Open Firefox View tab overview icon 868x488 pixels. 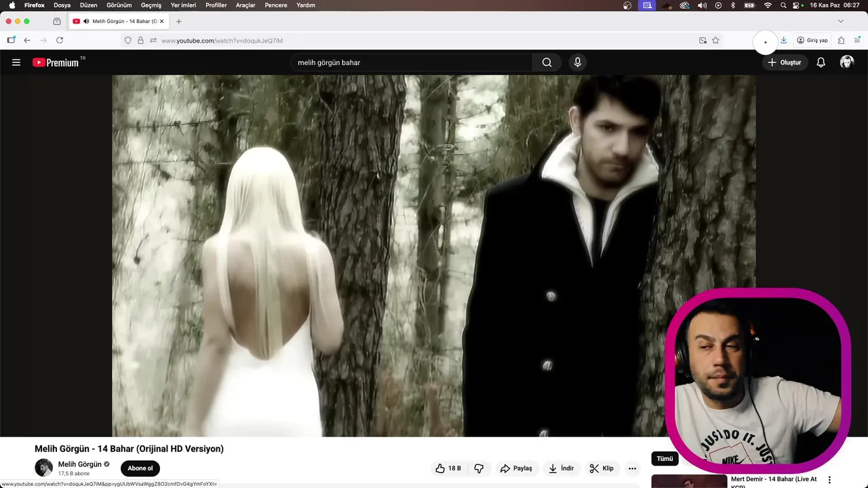[57, 21]
